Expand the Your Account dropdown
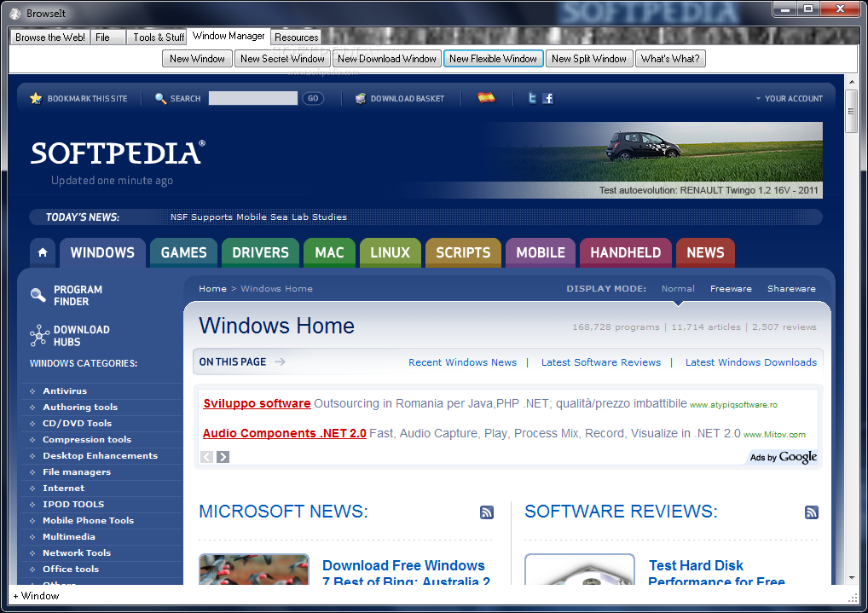The image size is (868, 613). point(790,99)
